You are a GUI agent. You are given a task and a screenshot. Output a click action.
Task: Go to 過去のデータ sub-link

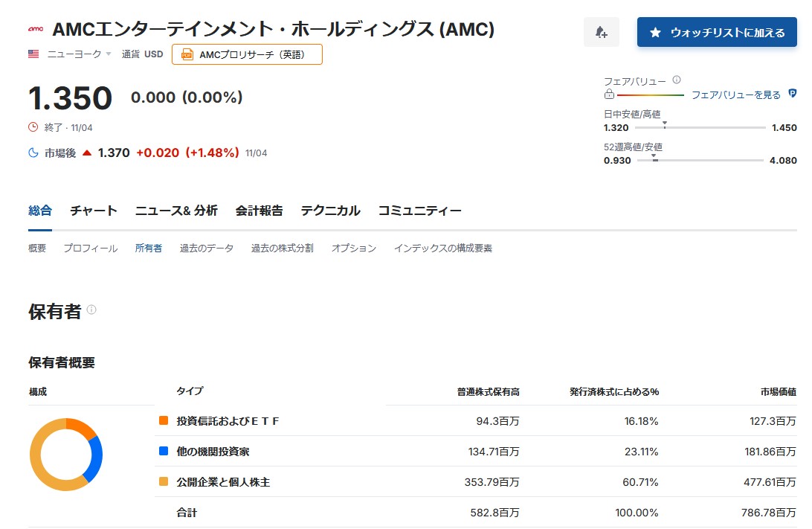point(206,249)
